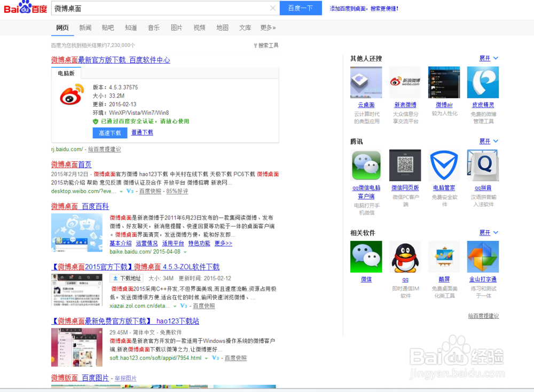
Task: Click the 微信 icon under 相关软件
Action: [x=366, y=257]
